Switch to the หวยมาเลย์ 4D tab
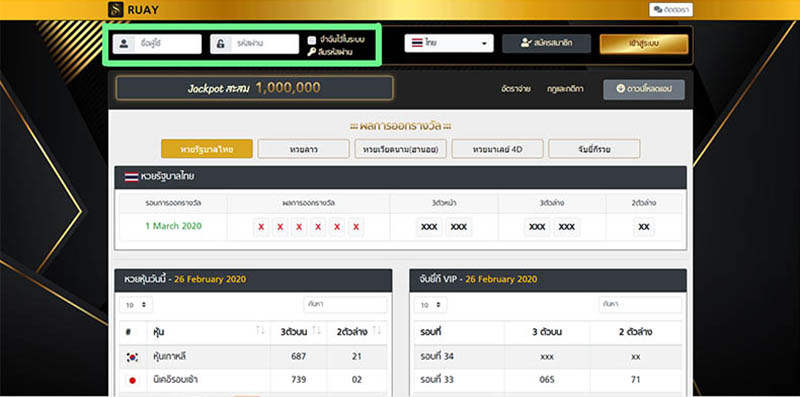The height and width of the screenshot is (397, 800). tap(497, 149)
